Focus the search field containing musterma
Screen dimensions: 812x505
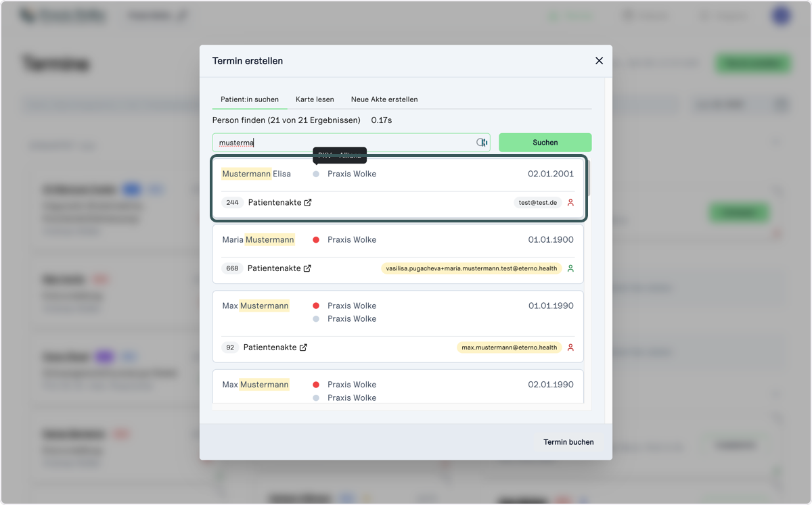351,143
